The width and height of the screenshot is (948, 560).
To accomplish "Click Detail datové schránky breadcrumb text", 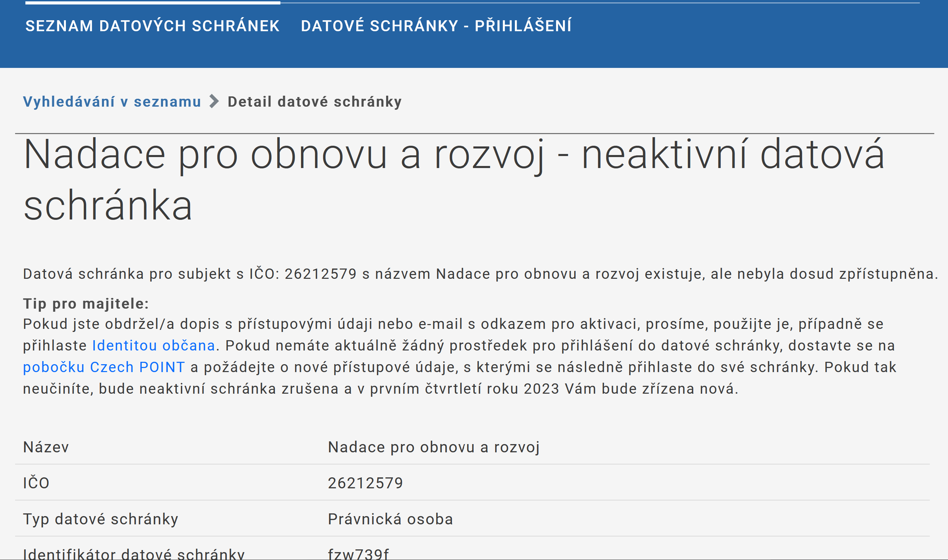I will (x=315, y=102).
